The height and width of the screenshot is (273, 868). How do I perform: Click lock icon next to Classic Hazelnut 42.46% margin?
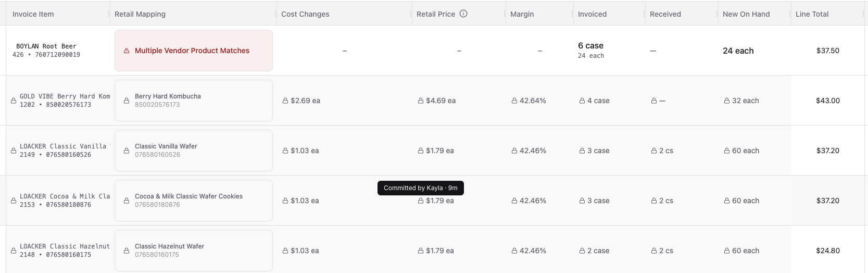[514, 251]
